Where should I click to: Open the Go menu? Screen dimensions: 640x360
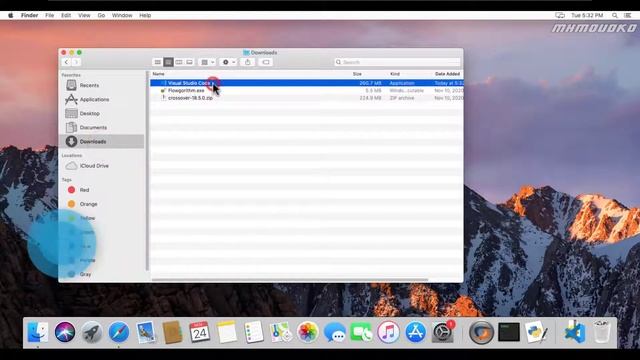[101, 16]
